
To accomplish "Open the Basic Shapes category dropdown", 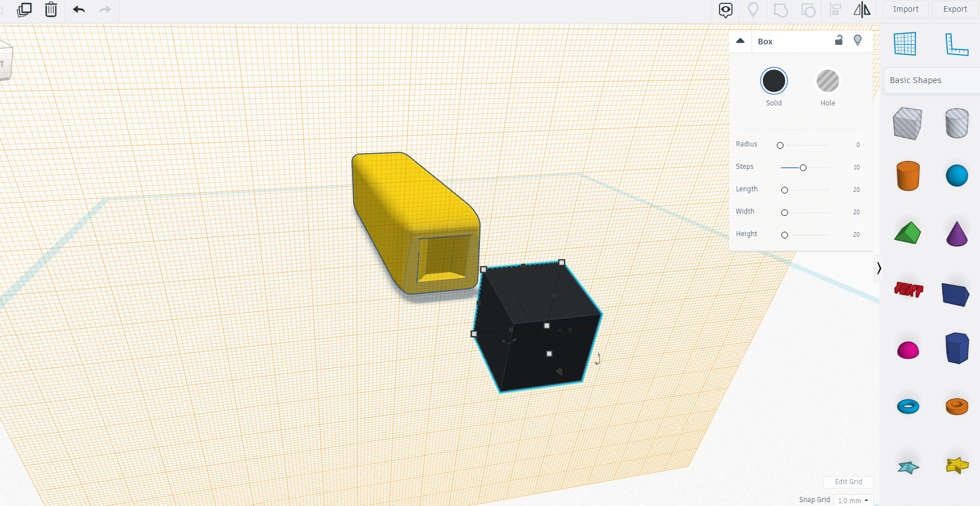I will (932, 80).
